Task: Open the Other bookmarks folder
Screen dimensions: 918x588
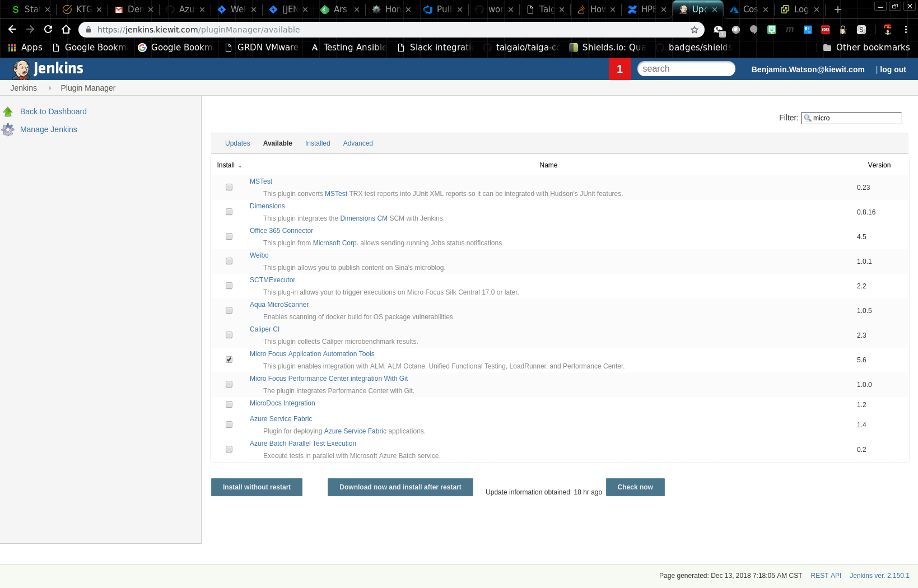Action: pos(866,48)
